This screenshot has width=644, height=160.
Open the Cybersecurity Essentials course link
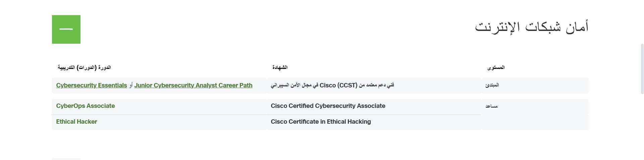92,85
